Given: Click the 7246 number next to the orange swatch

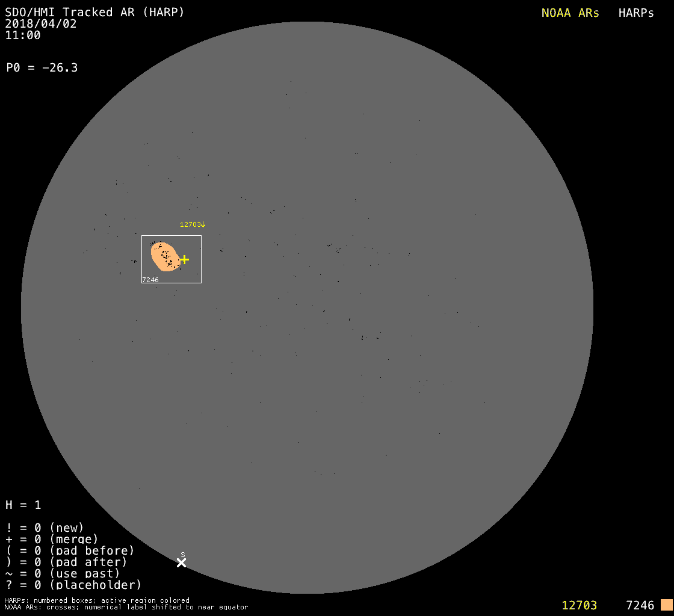Looking at the screenshot, I should (x=640, y=605).
